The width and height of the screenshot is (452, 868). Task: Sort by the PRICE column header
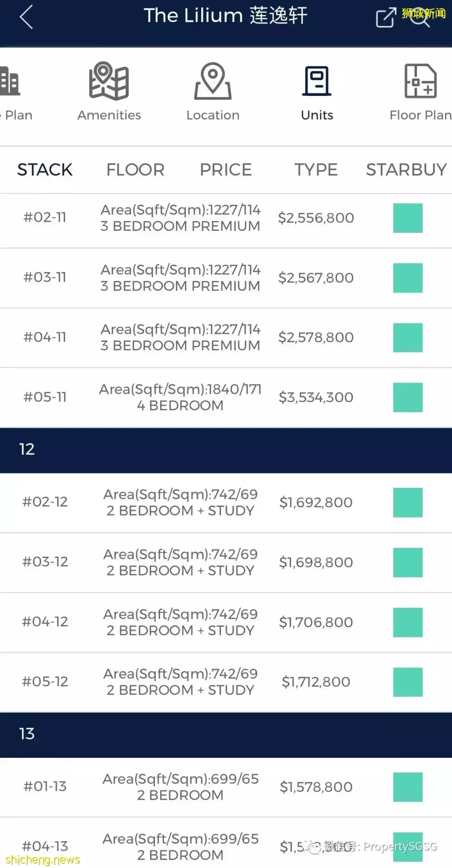[x=226, y=170]
